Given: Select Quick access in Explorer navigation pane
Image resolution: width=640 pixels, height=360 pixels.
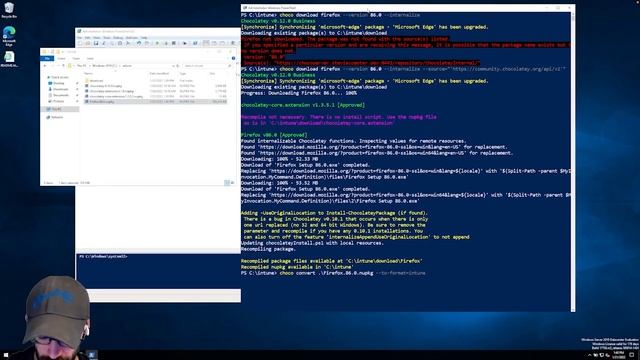Looking at the screenshot, I should pos(60,77).
